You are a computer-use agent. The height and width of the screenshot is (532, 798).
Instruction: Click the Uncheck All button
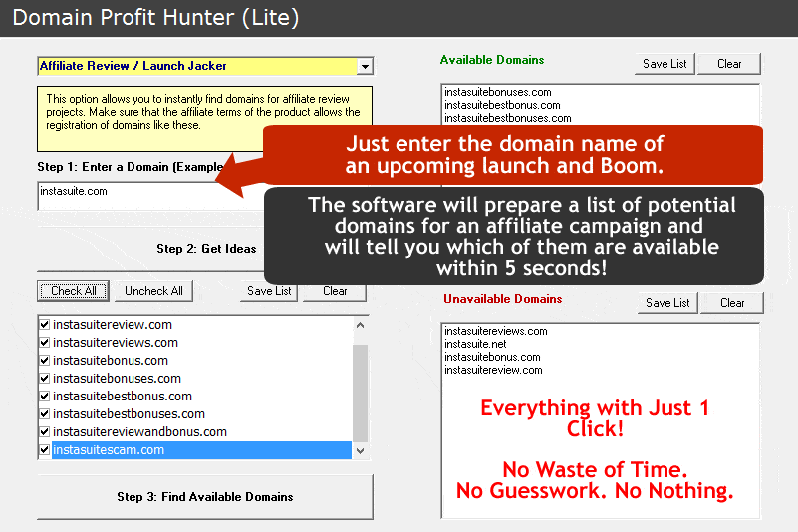pos(153,291)
